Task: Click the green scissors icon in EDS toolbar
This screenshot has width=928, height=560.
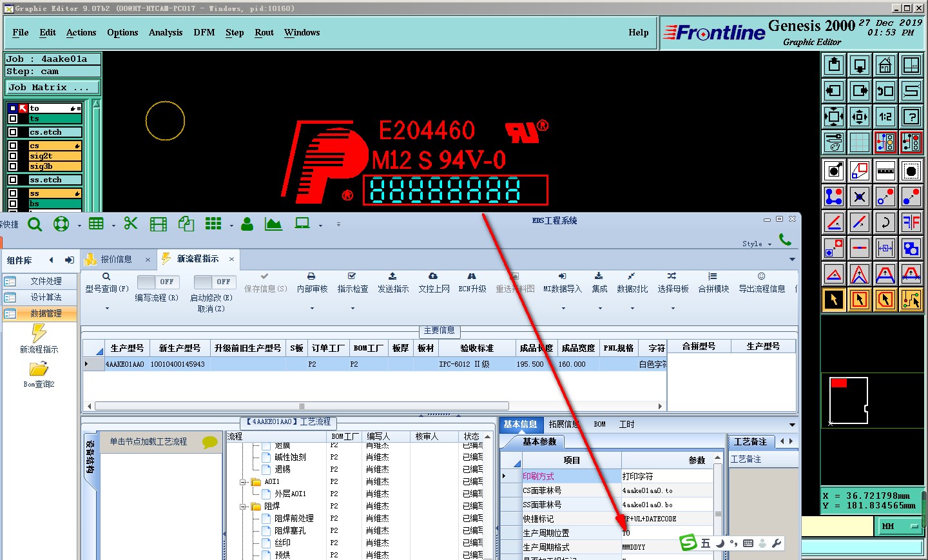Action: (131, 224)
